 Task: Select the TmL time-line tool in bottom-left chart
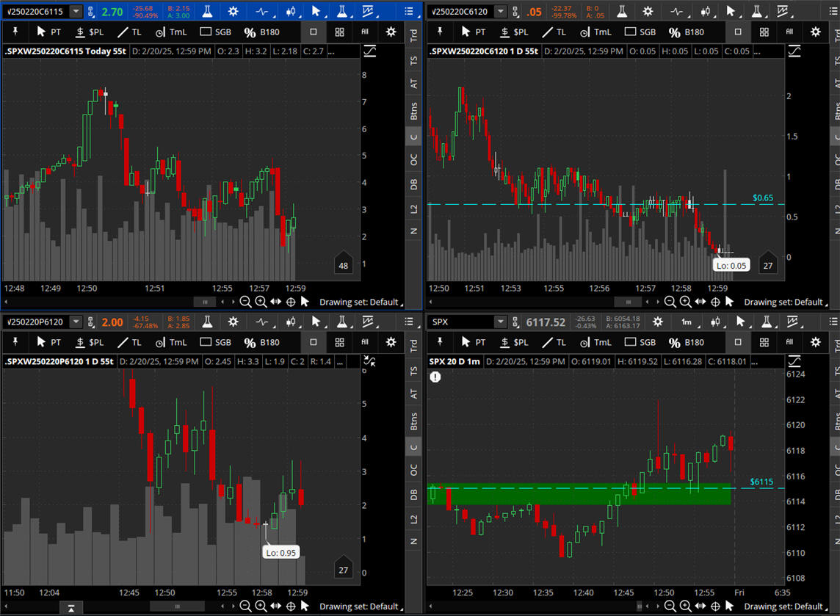(170, 342)
